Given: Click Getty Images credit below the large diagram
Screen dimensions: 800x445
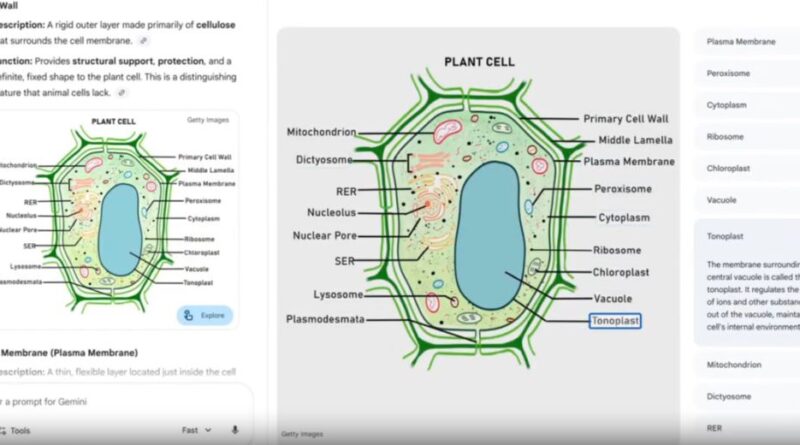Looking at the screenshot, I should pyautogui.click(x=302, y=434).
